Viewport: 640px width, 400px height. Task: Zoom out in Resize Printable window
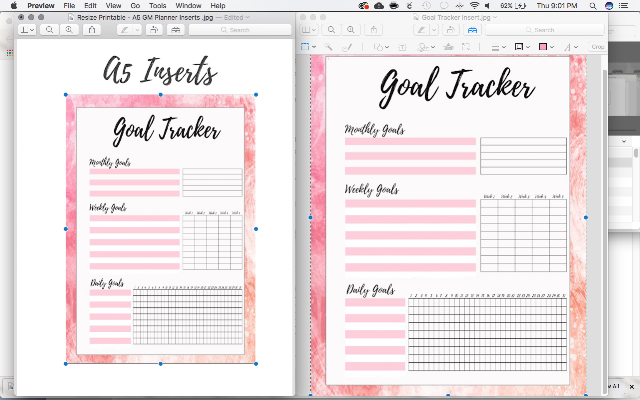49,30
